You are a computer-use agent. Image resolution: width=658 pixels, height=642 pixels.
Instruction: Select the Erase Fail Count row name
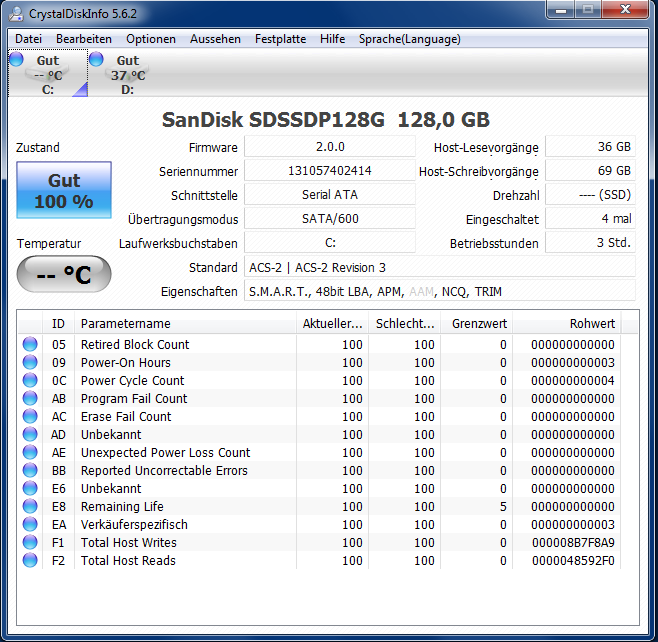[x=126, y=417]
